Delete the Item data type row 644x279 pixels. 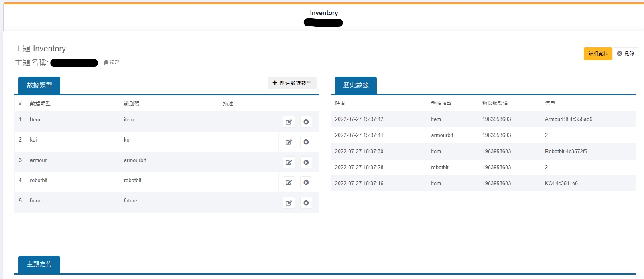[306, 122]
